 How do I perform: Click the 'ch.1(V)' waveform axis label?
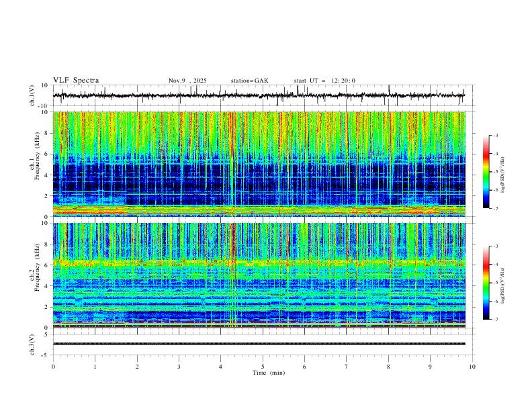pos(32,95)
